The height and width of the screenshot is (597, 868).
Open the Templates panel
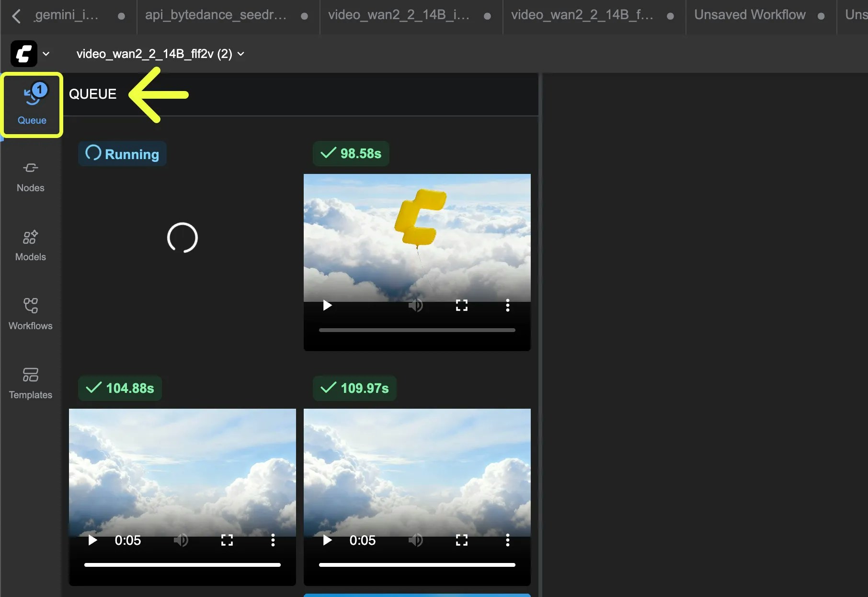click(30, 383)
